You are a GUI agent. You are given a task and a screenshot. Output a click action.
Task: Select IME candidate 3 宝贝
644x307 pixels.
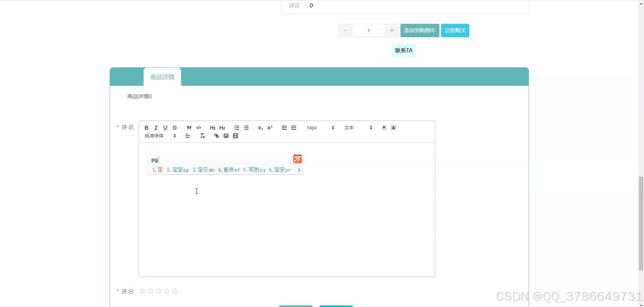pos(203,170)
